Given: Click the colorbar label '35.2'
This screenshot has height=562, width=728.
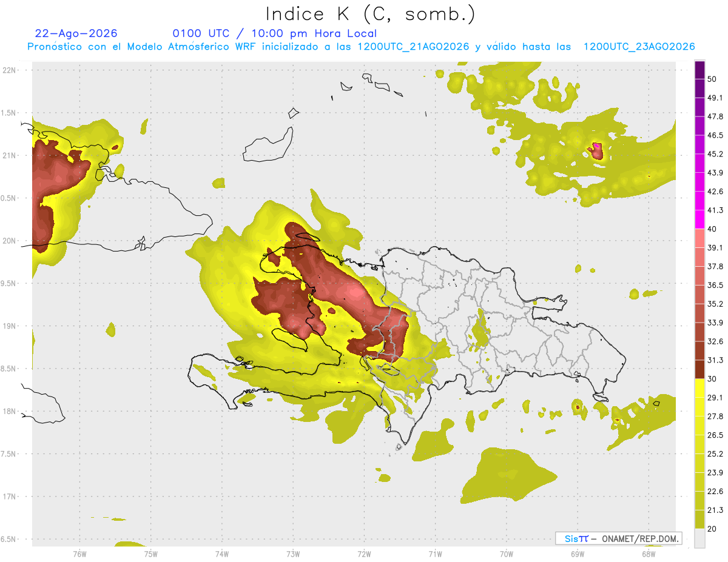Looking at the screenshot, I should point(715,304).
